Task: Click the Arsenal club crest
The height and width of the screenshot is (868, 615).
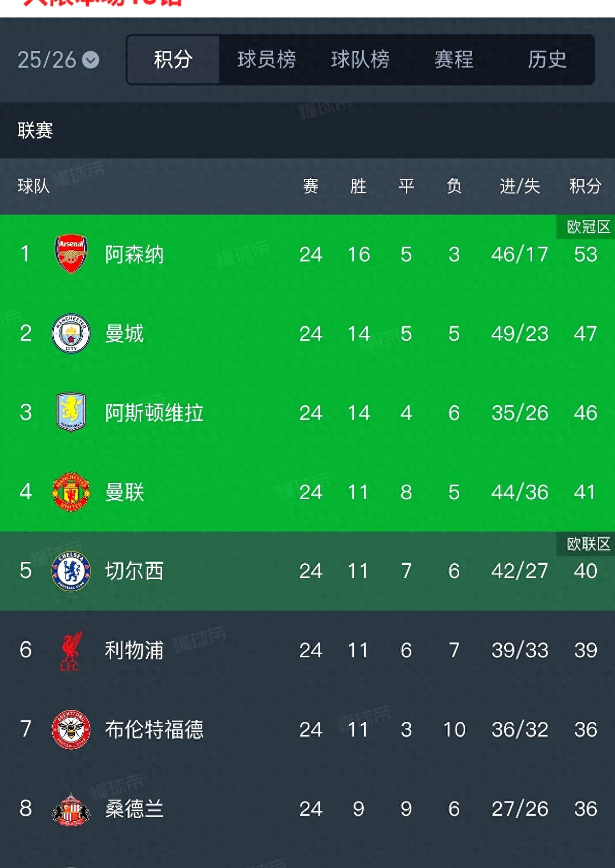Action: tap(71, 254)
